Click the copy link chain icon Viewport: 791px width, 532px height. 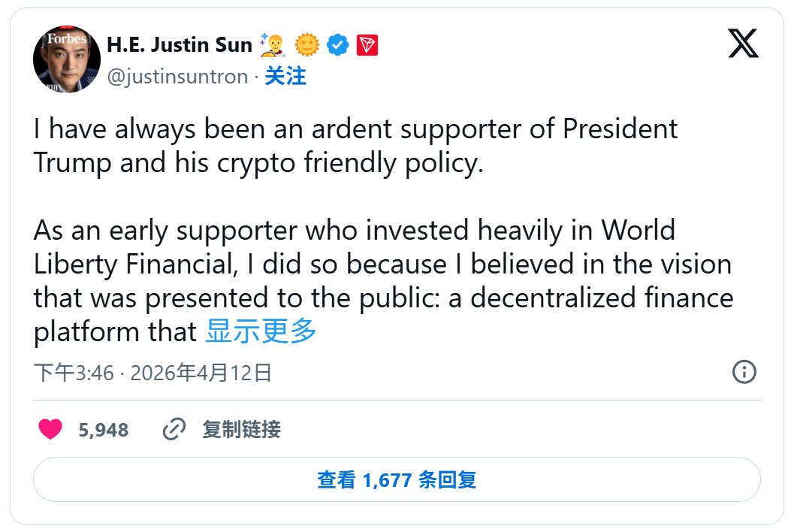pos(174,430)
